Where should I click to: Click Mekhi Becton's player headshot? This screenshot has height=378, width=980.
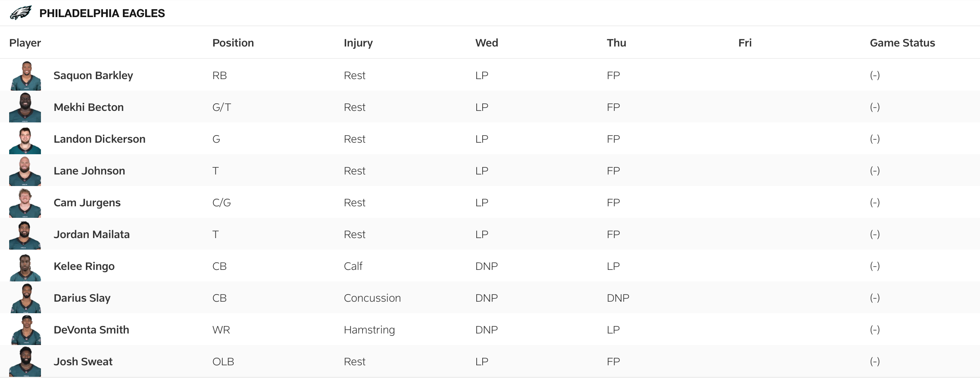click(x=25, y=107)
